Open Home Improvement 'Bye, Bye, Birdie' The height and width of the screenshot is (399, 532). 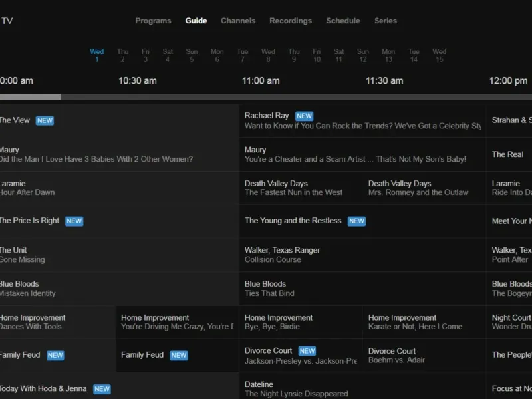coord(301,322)
